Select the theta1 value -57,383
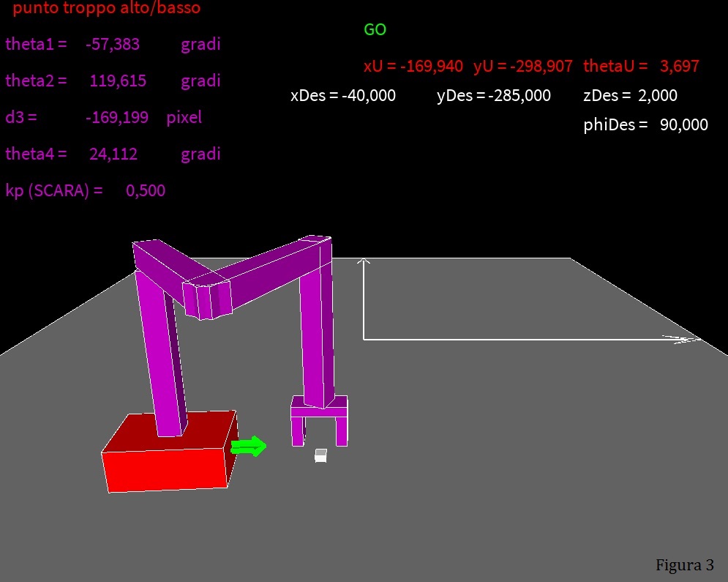728x582 pixels. pyautogui.click(x=112, y=44)
